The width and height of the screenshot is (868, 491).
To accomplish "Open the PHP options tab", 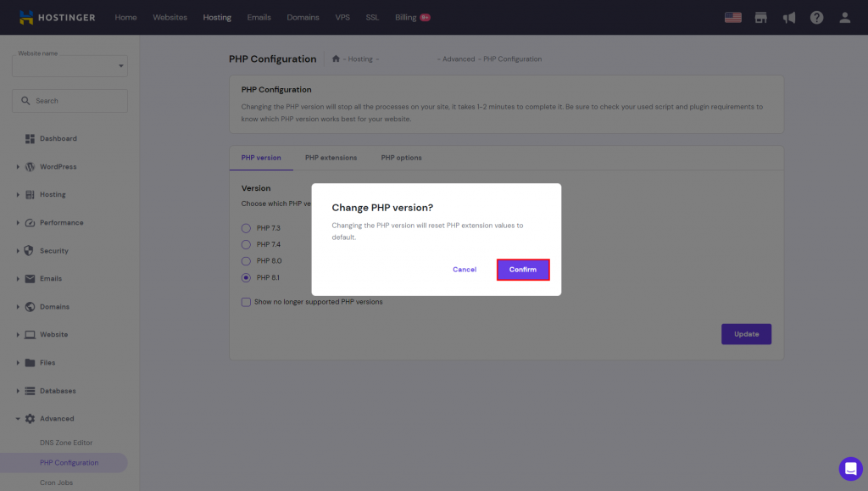I will 400,157.
